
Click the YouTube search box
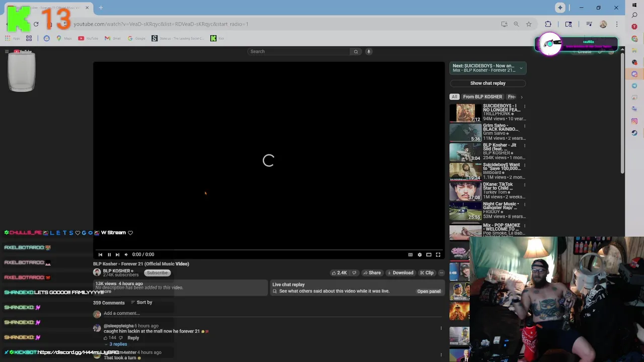coord(299,51)
